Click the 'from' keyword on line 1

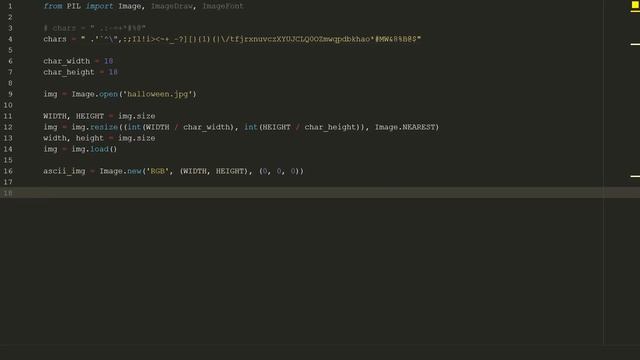[53, 6]
